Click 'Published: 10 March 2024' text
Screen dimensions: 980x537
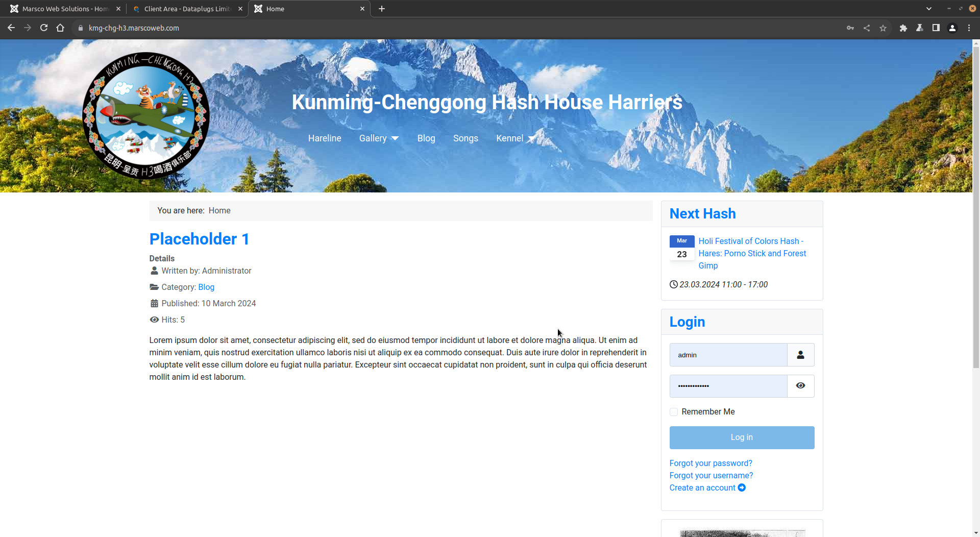(209, 304)
